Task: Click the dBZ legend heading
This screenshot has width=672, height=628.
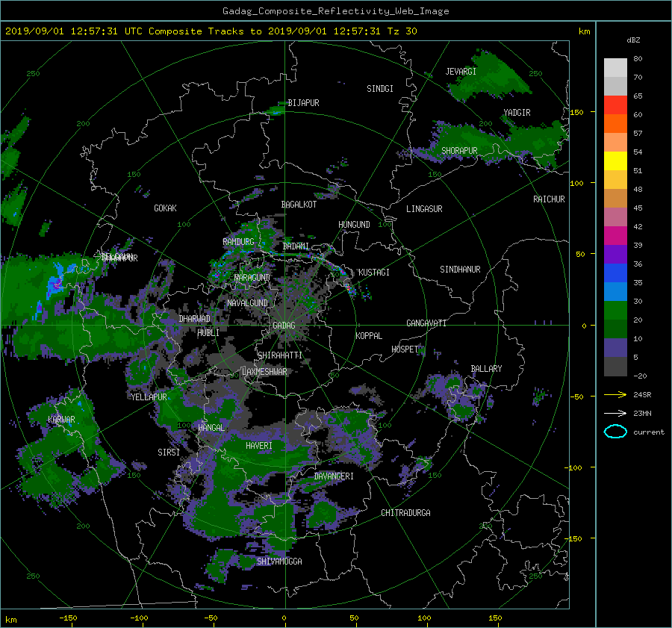Action: pyautogui.click(x=633, y=40)
